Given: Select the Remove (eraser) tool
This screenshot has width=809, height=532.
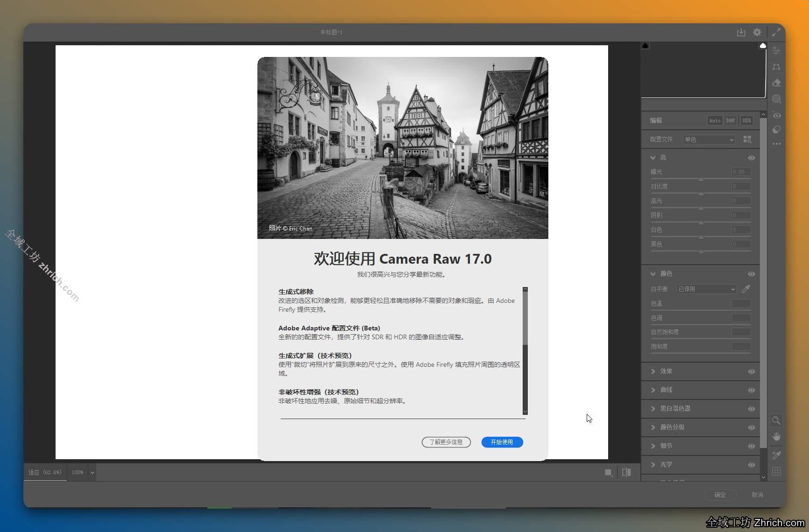Looking at the screenshot, I should pyautogui.click(x=776, y=83).
